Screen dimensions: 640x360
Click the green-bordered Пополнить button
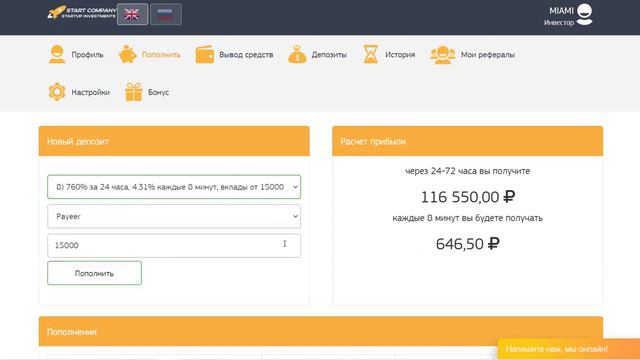94,273
